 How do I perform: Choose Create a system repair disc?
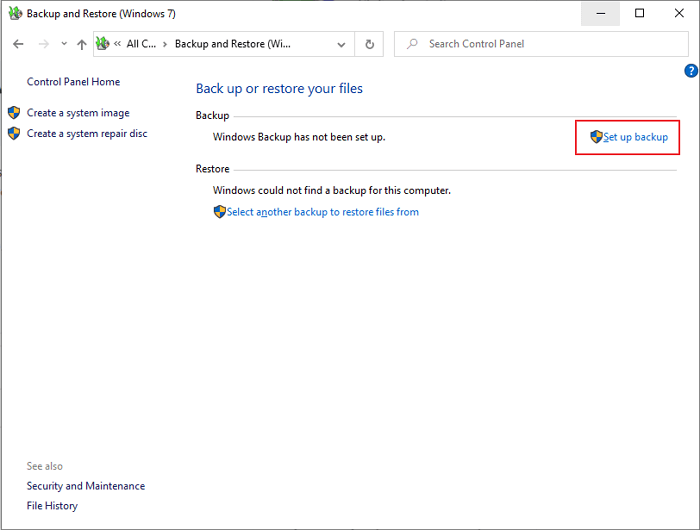pos(86,133)
